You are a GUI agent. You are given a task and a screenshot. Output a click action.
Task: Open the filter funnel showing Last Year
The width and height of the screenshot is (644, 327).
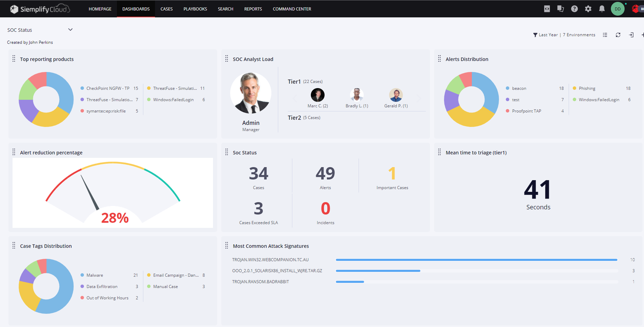[535, 34]
